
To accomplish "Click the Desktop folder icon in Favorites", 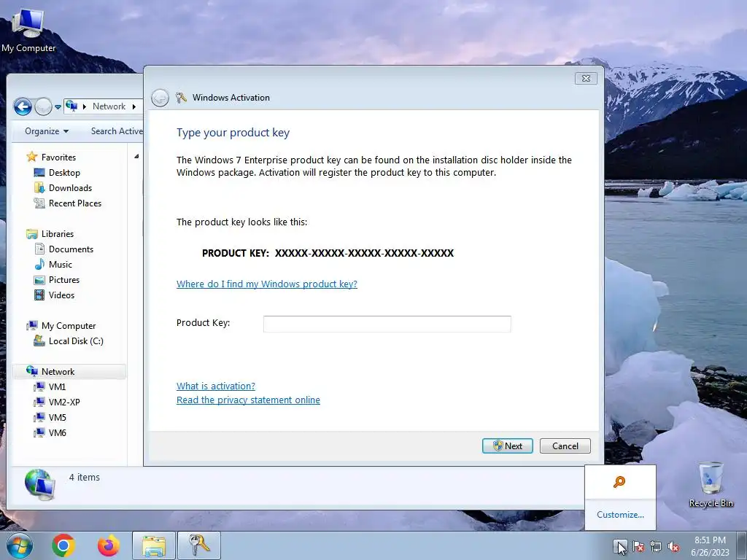I will click(39, 172).
